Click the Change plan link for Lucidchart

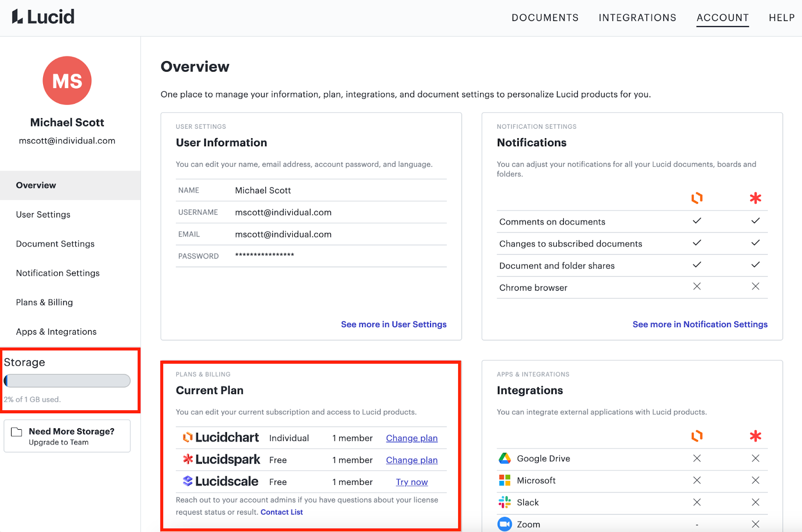coord(412,438)
